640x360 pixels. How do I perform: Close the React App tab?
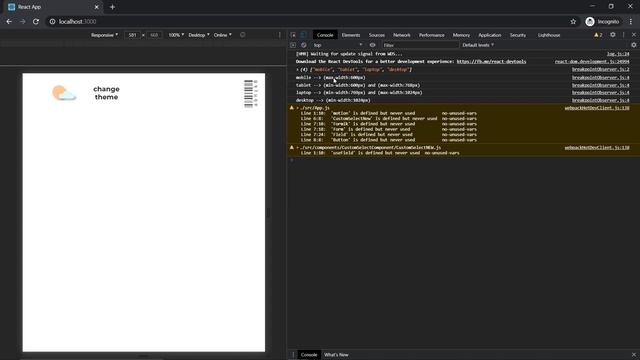[x=97, y=7]
